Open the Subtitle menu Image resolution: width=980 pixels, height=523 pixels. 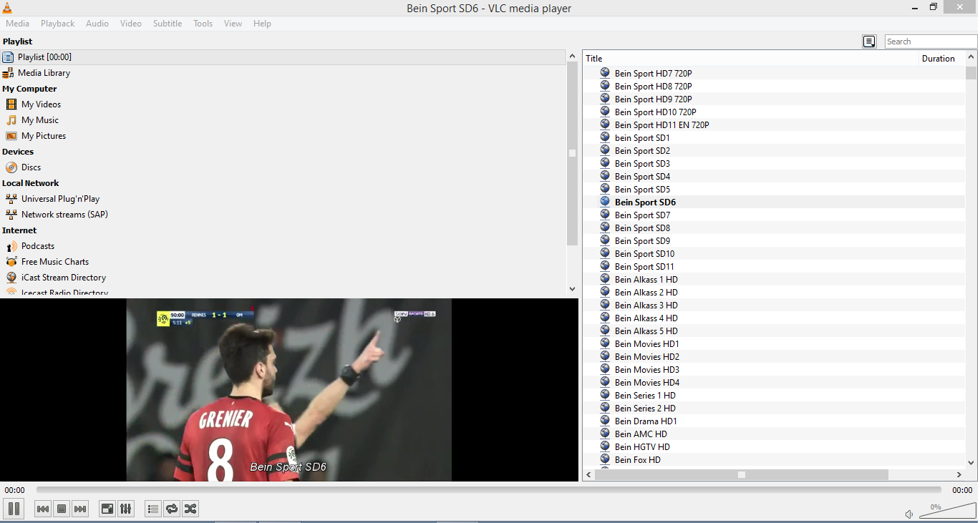click(x=168, y=24)
